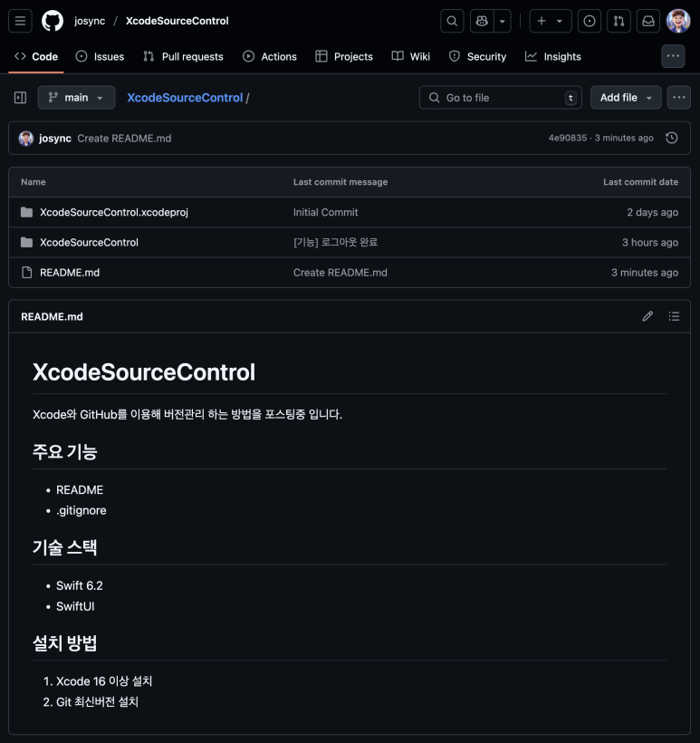
Task: Open more options ellipsis beside Add file
Action: coord(678,98)
